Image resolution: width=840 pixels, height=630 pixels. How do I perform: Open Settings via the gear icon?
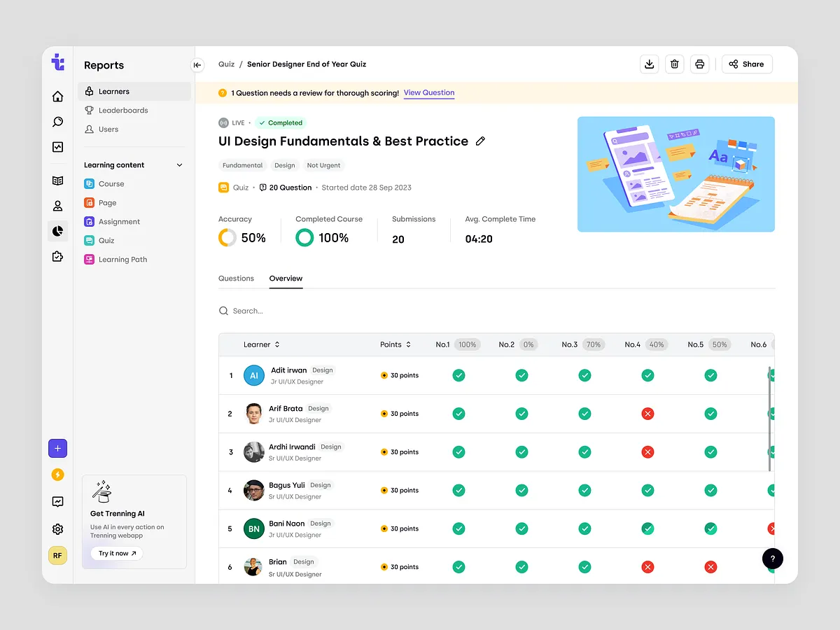pyautogui.click(x=57, y=529)
